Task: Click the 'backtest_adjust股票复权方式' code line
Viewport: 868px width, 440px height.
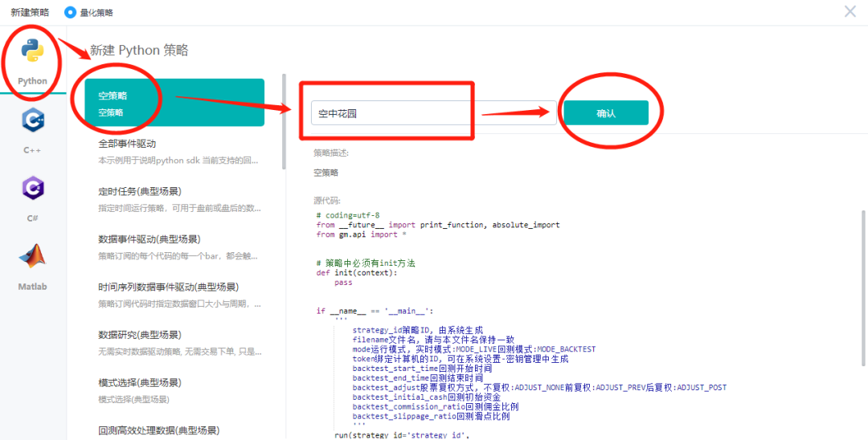Action: pyautogui.click(x=539, y=388)
